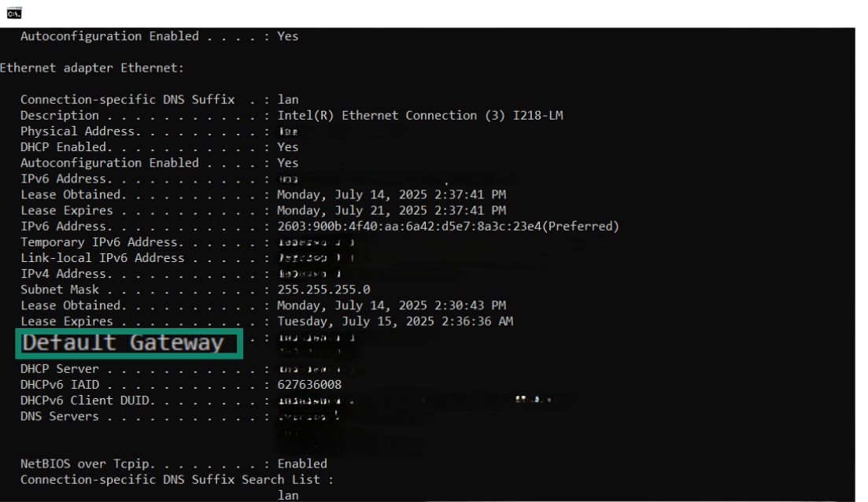Click the Temporary IPv6 Address entry
This screenshot has width=868, height=502.
[x=157, y=242]
